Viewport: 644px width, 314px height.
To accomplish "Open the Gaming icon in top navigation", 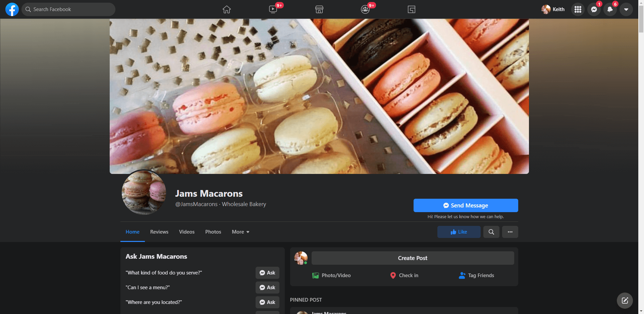I will [x=412, y=9].
